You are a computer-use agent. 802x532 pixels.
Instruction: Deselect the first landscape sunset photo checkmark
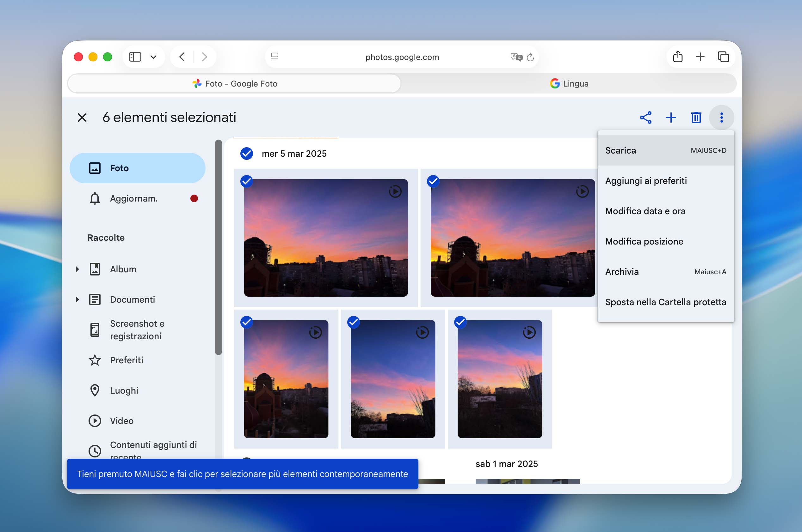246,181
